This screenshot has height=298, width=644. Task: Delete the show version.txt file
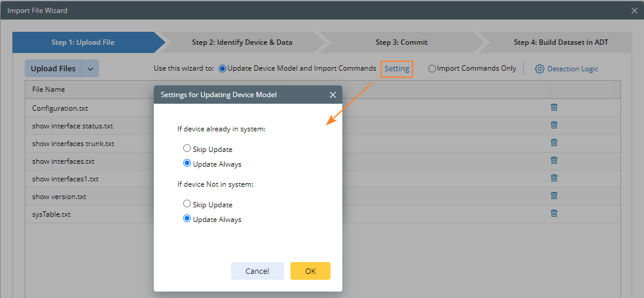(x=554, y=196)
